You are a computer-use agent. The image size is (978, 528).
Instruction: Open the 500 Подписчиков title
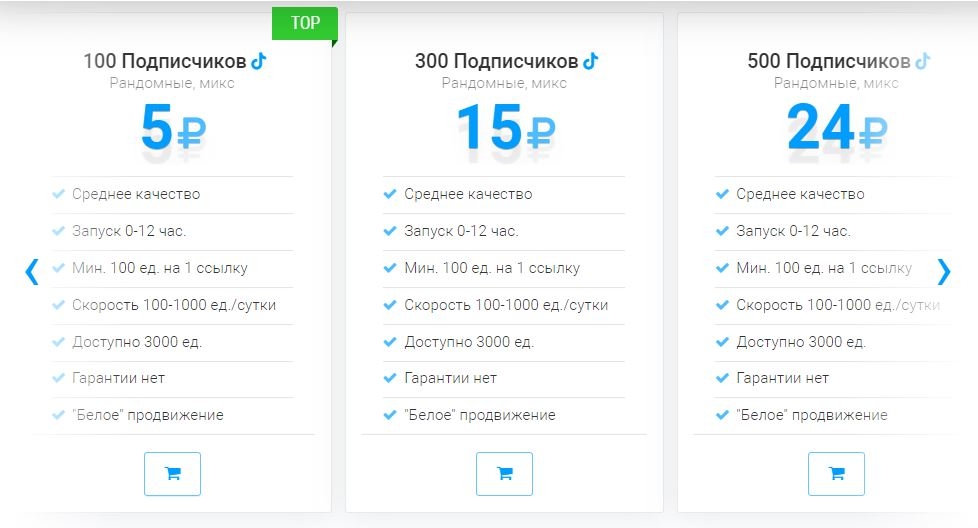(828, 61)
